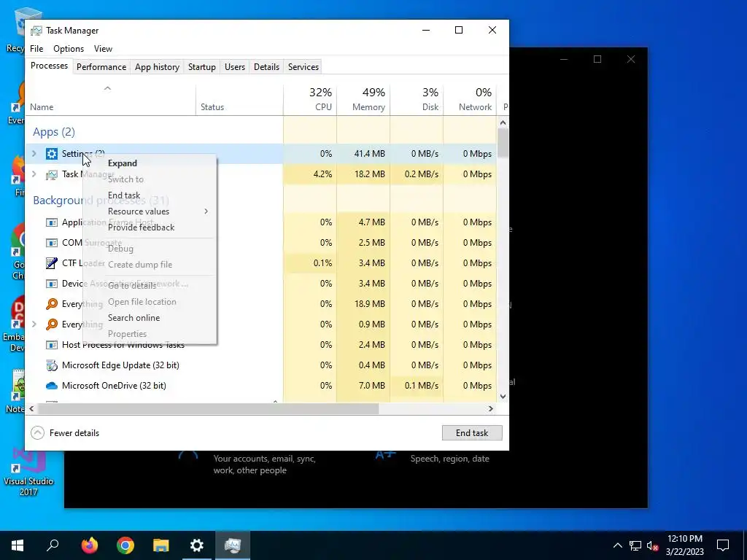Open Visual Studio 2017 desktop shortcut

28,472
